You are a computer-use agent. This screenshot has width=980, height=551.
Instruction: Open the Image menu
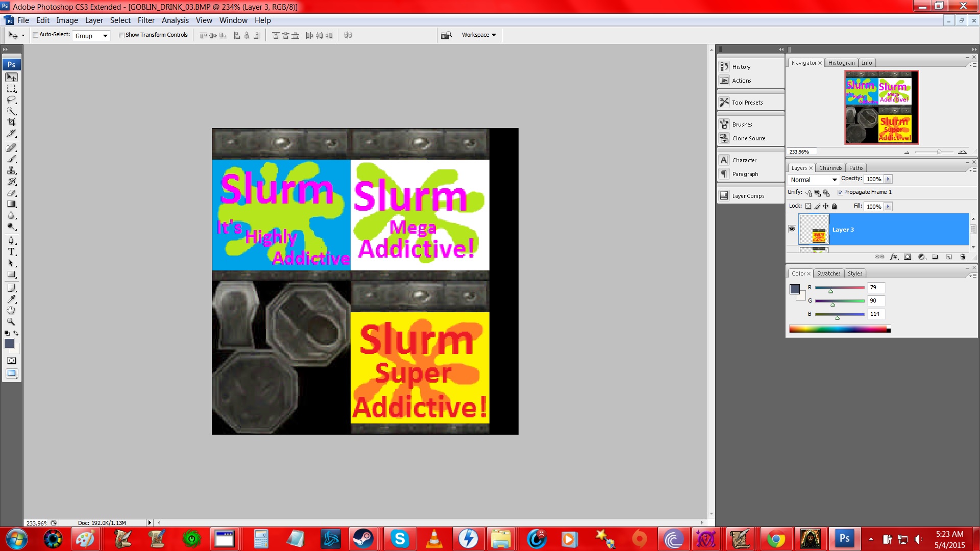67,20
